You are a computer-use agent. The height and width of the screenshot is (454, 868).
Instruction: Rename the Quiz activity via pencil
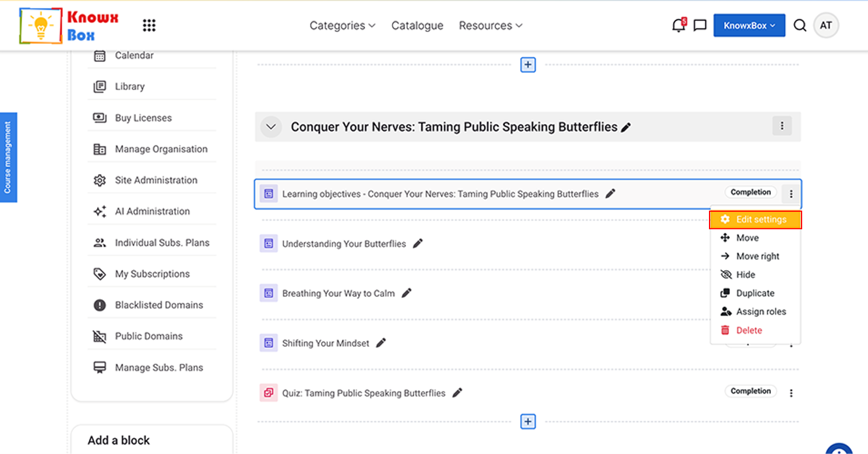point(457,393)
